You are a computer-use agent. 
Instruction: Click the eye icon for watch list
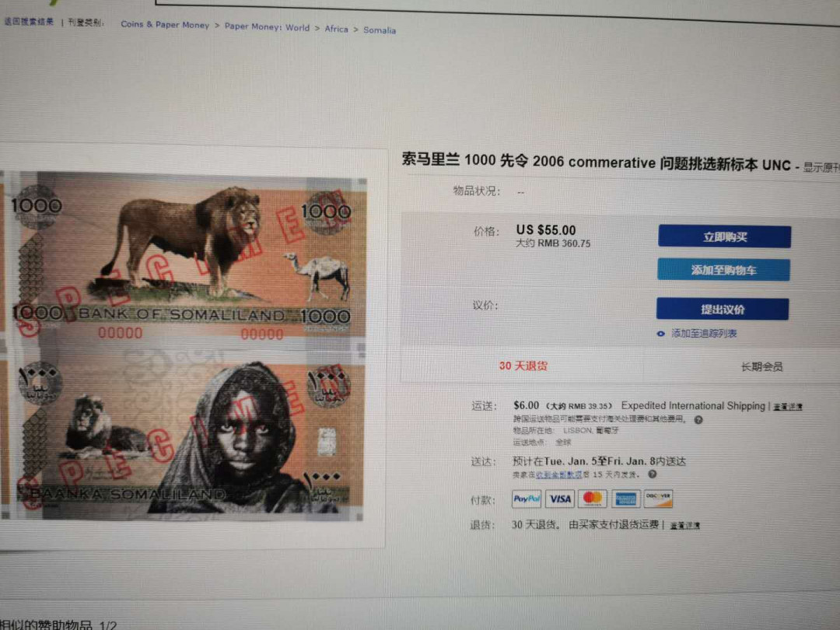[661, 334]
